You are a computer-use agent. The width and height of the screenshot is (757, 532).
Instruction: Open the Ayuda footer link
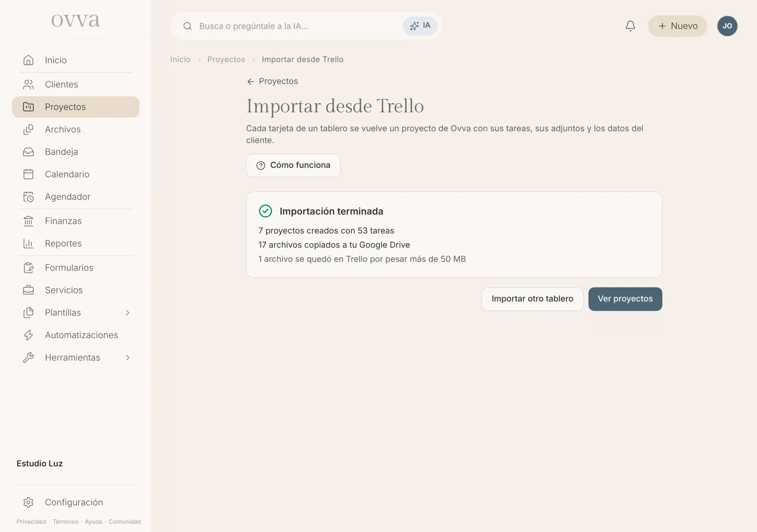(x=94, y=522)
